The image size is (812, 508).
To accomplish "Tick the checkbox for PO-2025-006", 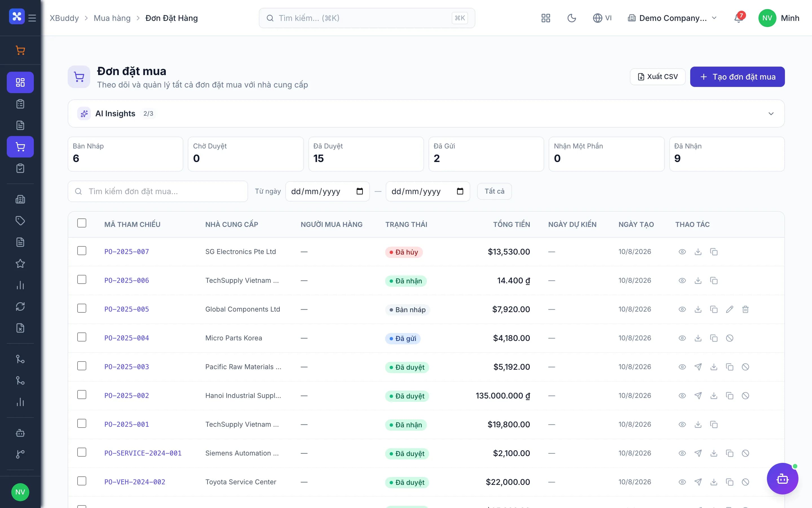I will pyautogui.click(x=81, y=279).
